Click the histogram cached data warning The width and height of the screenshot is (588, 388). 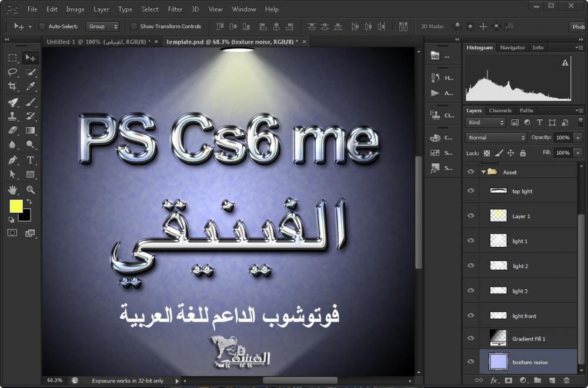[x=565, y=63]
